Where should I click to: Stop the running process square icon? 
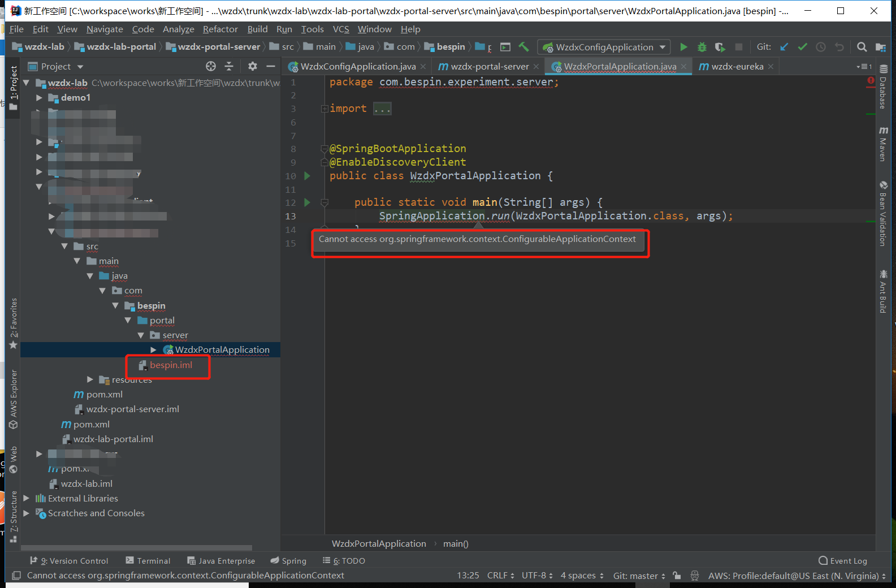tap(738, 47)
